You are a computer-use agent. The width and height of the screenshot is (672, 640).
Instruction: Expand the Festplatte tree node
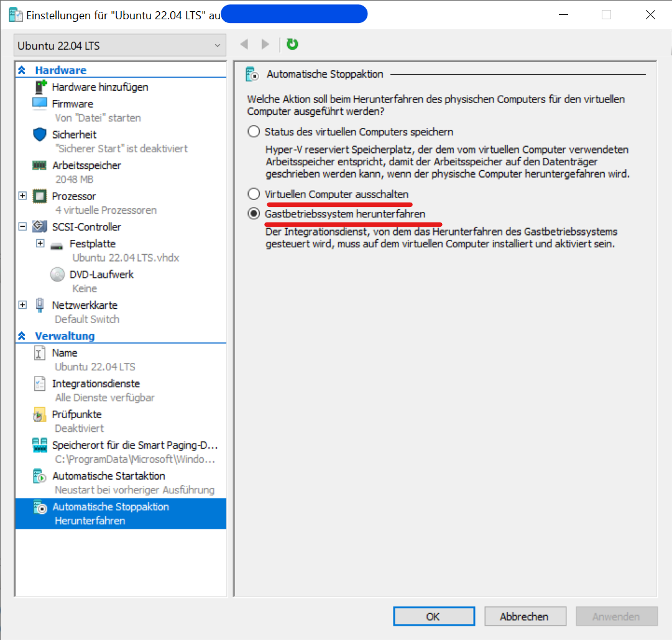click(x=40, y=244)
